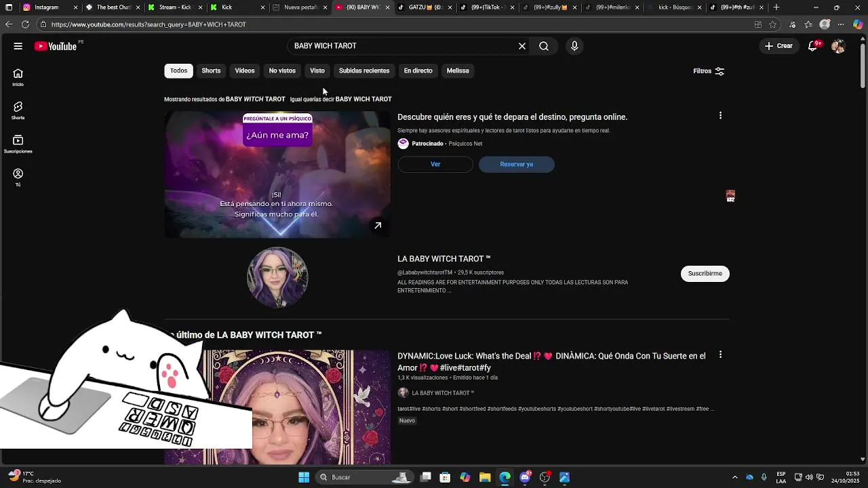
Task: Switch to the Nueva pestaña browser tab
Action: pyautogui.click(x=298, y=7)
